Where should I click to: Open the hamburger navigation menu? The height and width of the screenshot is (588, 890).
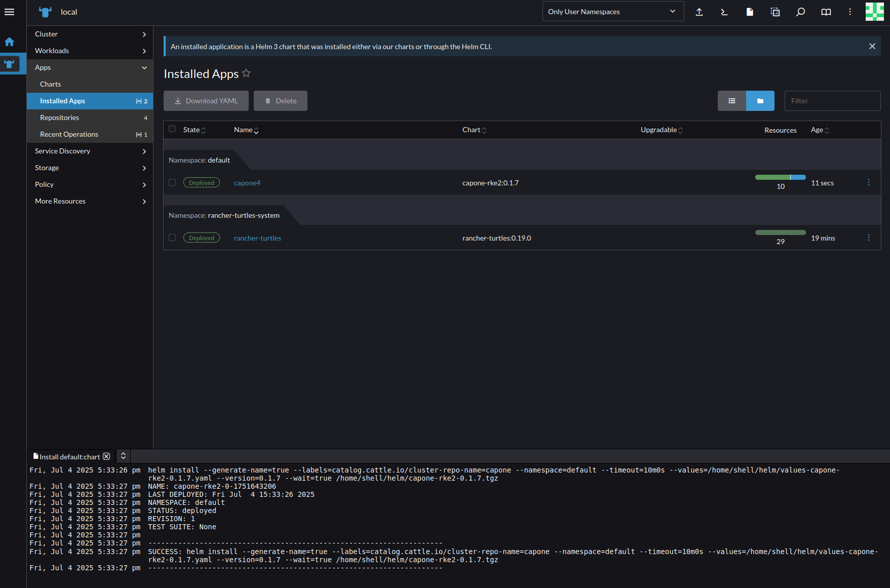coord(9,12)
